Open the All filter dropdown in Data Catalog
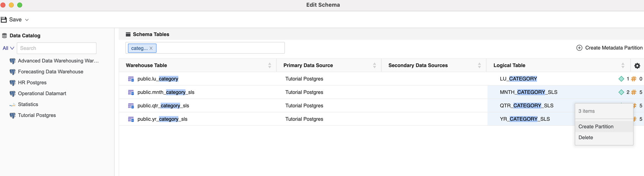This screenshot has width=644, height=176. (x=8, y=48)
